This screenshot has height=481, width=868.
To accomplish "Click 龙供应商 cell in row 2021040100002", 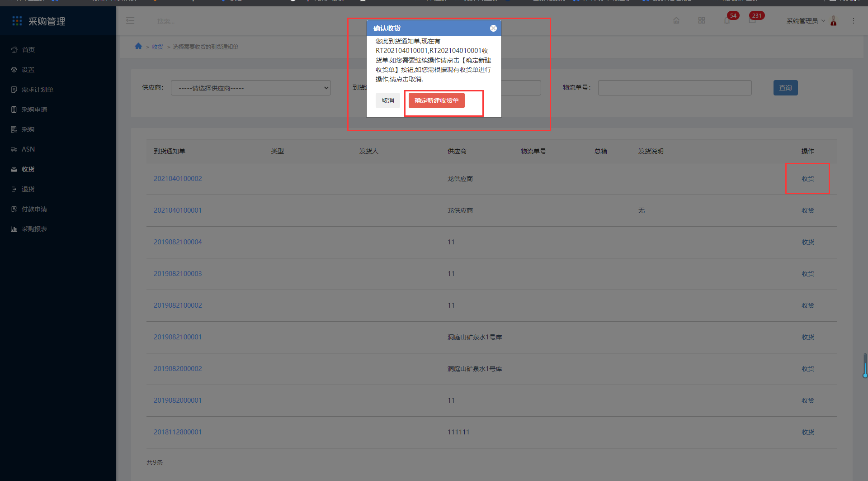I will click(460, 179).
